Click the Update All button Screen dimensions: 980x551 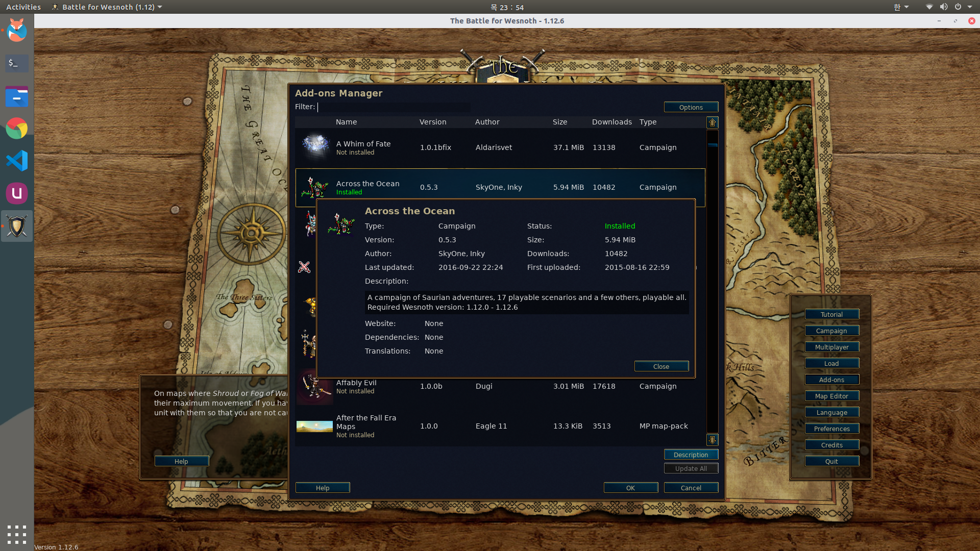pyautogui.click(x=691, y=468)
